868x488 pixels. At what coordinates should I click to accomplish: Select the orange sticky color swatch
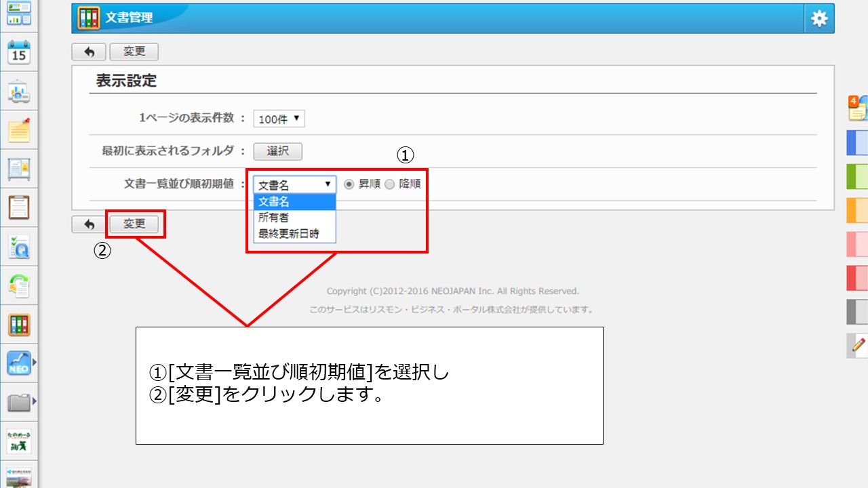858,211
